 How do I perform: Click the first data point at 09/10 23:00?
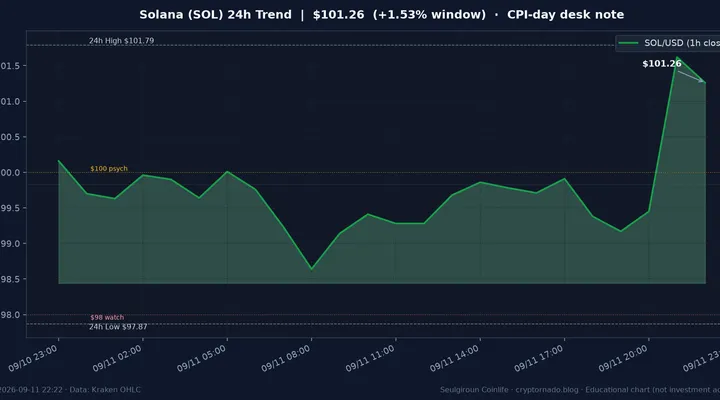(58, 161)
